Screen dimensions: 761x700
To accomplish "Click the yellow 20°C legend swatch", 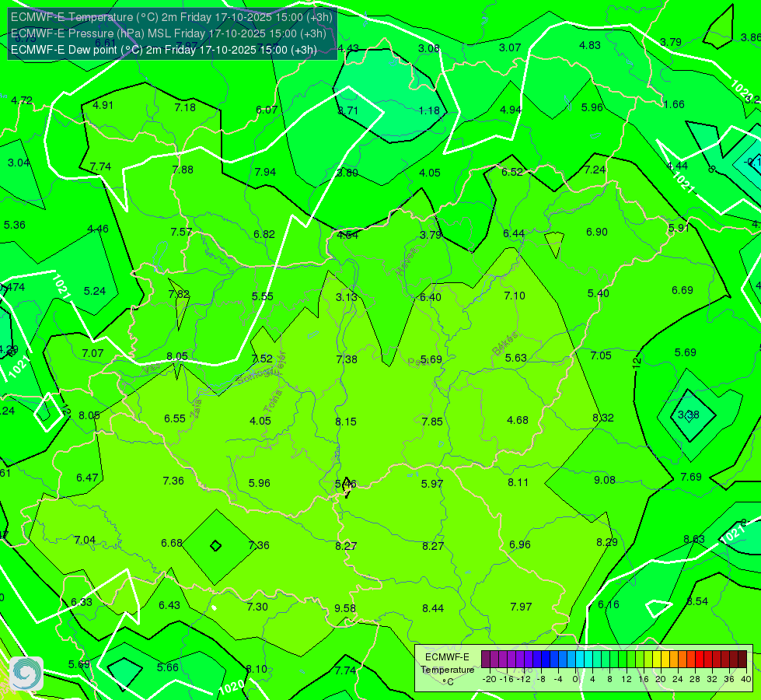I will (657, 660).
